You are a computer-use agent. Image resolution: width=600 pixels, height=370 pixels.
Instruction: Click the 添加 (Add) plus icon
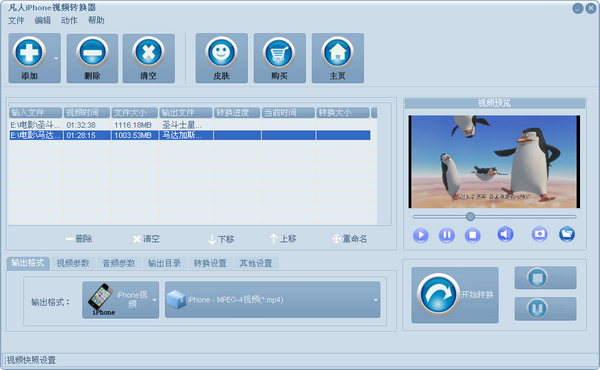pos(29,52)
